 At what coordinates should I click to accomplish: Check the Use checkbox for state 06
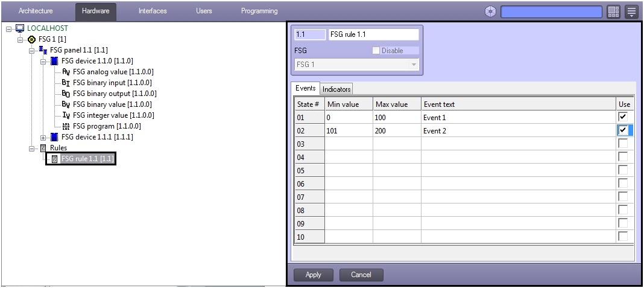[x=623, y=184]
